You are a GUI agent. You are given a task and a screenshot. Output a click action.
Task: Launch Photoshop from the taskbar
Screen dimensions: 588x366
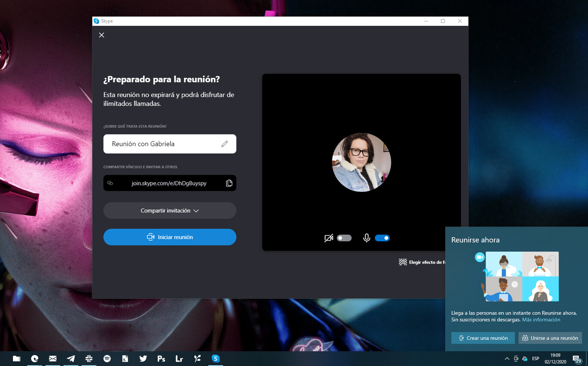click(161, 359)
